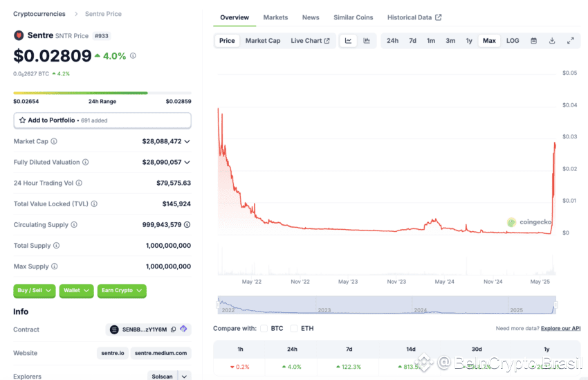Viewport: 588px width, 380px height.
Task: Click the wallet icon beside contract address
Action: [183, 329]
